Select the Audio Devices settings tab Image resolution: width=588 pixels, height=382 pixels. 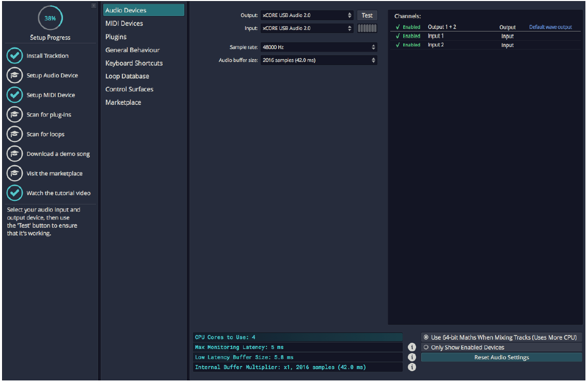pos(144,10)
